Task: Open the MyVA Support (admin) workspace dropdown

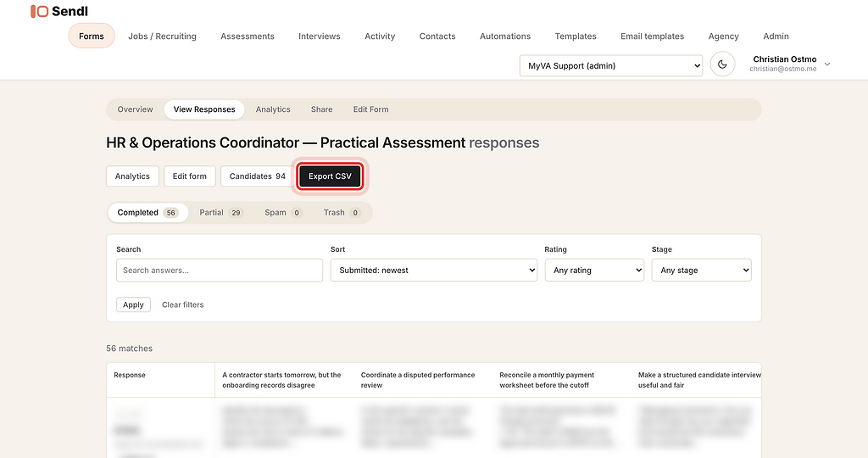Action: [611, 65]
